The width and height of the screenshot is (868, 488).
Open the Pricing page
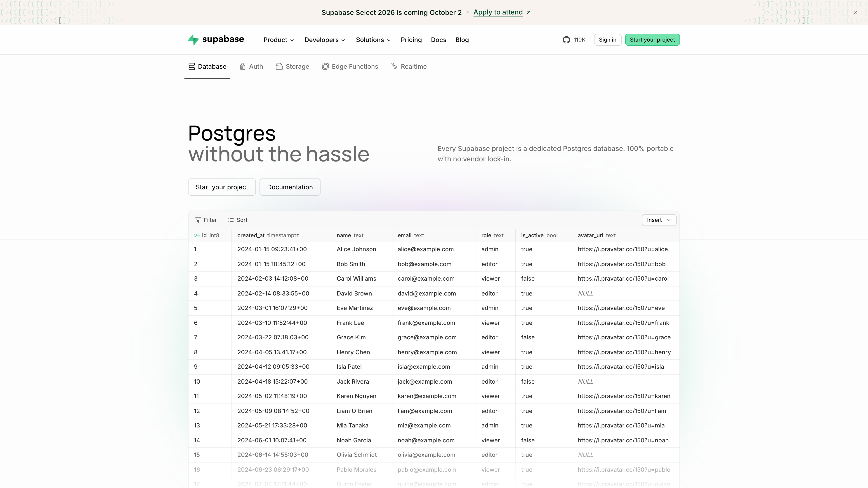[411, 40]
